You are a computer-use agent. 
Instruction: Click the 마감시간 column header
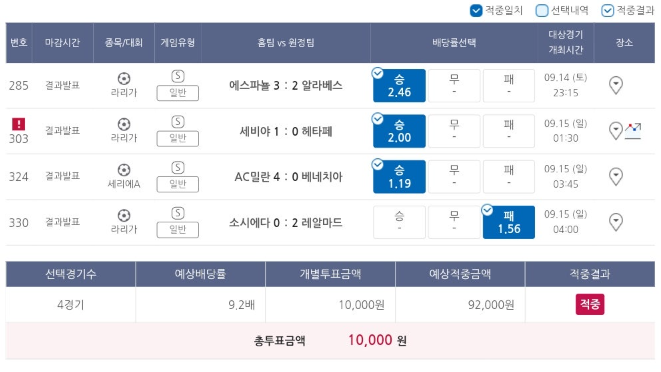(x=62, y=43)
